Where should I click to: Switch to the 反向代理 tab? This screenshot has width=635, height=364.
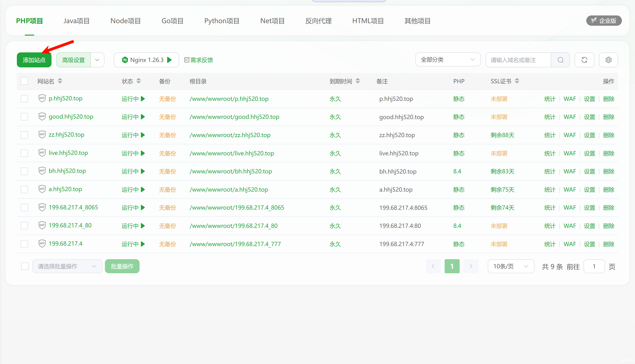click(318, 21)
